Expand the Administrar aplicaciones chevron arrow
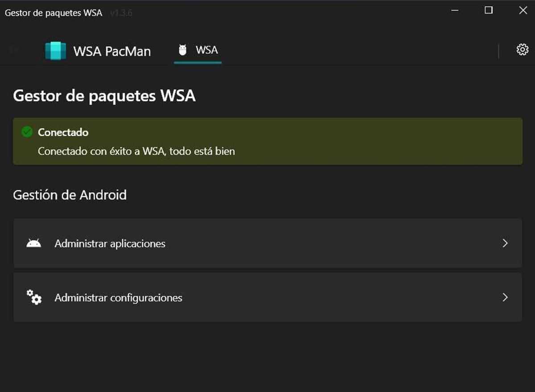 coord(505,243)
